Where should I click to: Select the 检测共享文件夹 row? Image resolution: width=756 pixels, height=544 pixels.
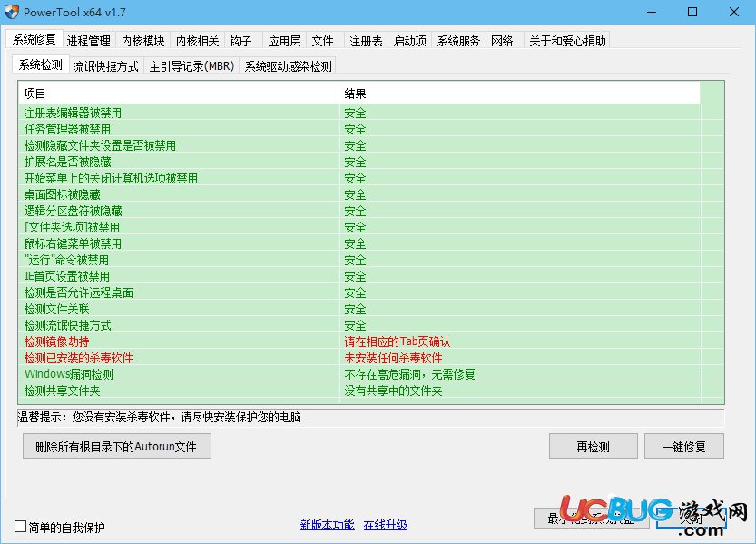tap(359, 391)
